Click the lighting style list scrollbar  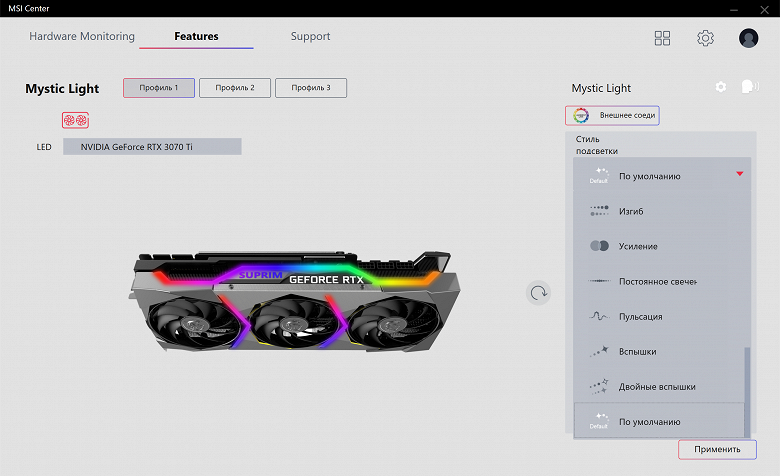[747, 392]
